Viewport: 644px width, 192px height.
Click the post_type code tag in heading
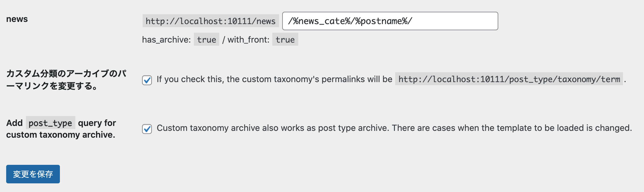[50, 123]
